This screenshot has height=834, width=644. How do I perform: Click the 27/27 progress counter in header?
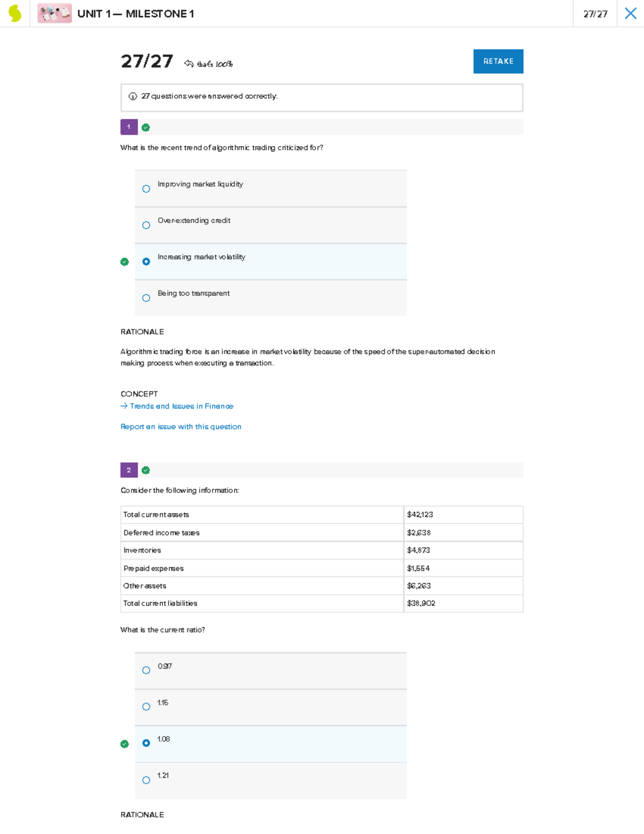pyautogui.click(x=595, y=14)
